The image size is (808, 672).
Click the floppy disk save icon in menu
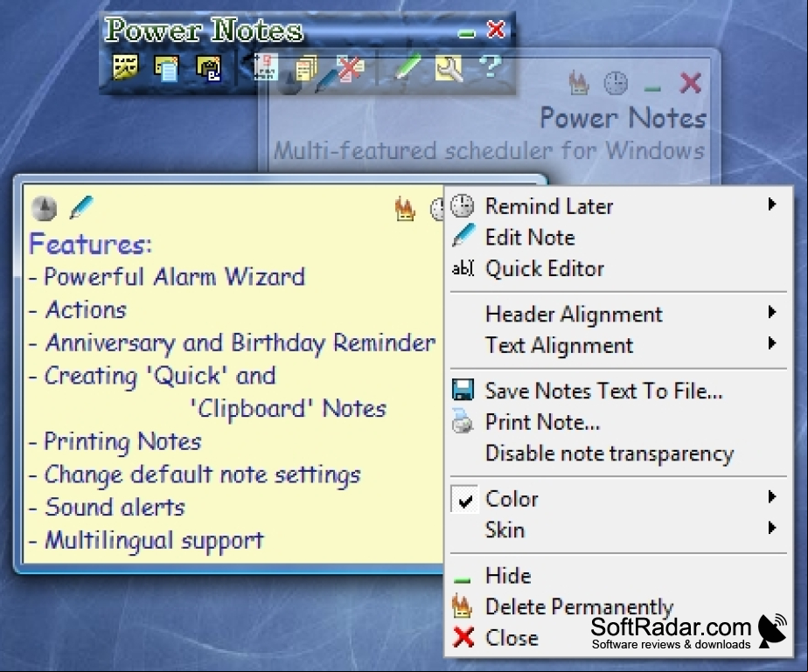[x=463, y=390]
